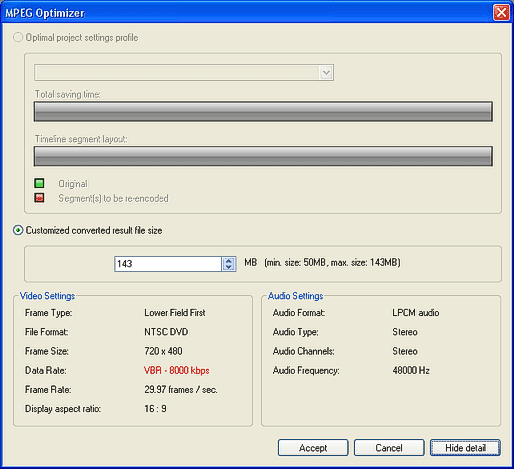Click the 720 x 480 frame size value

click(x=163, y=351)
